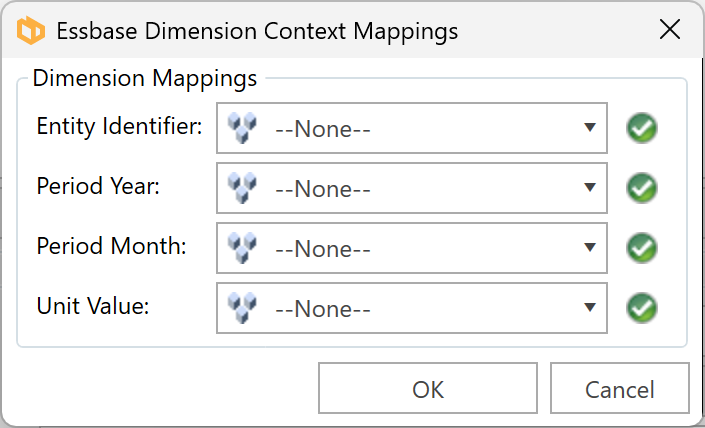Click the cube icon in Unit Value dropdown
The width and height of the screenshot is (705, 428).
pos(242,306)
